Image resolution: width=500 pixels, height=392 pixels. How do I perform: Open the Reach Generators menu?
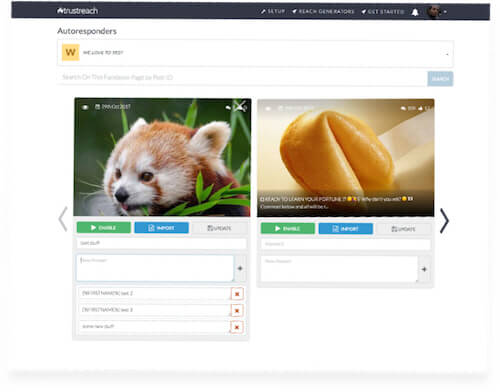(323, 11)
